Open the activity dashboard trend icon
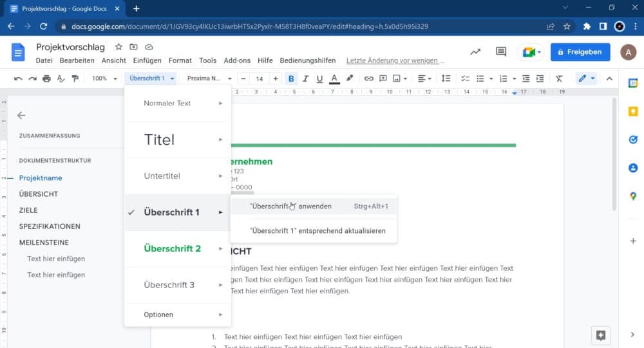The image size is (644, 348). pos(475,51)
